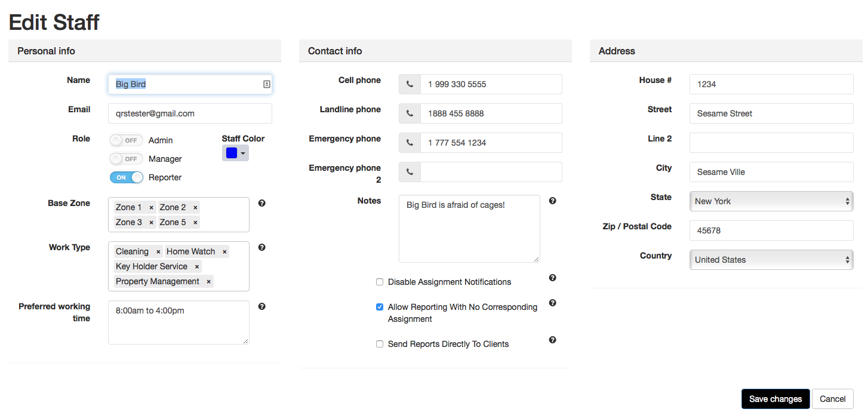Click help icon for Disable Assignment Notifications
This screenshot has height=418, width=868.
point(552,278)
